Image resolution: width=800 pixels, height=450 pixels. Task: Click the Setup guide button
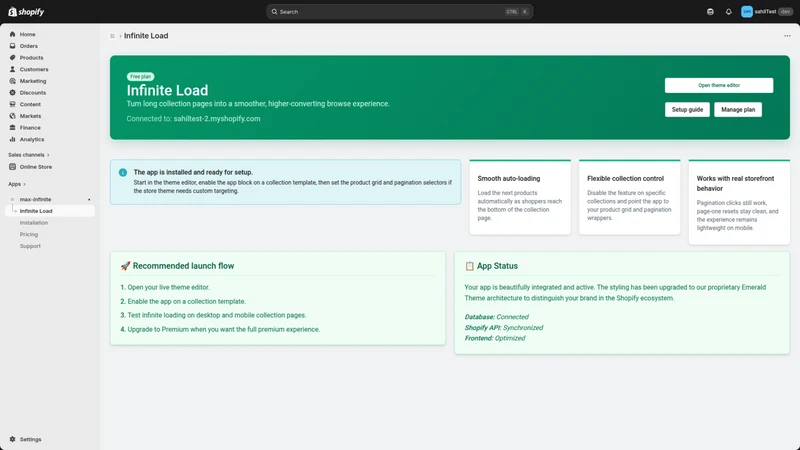click(x=687, y=110)
